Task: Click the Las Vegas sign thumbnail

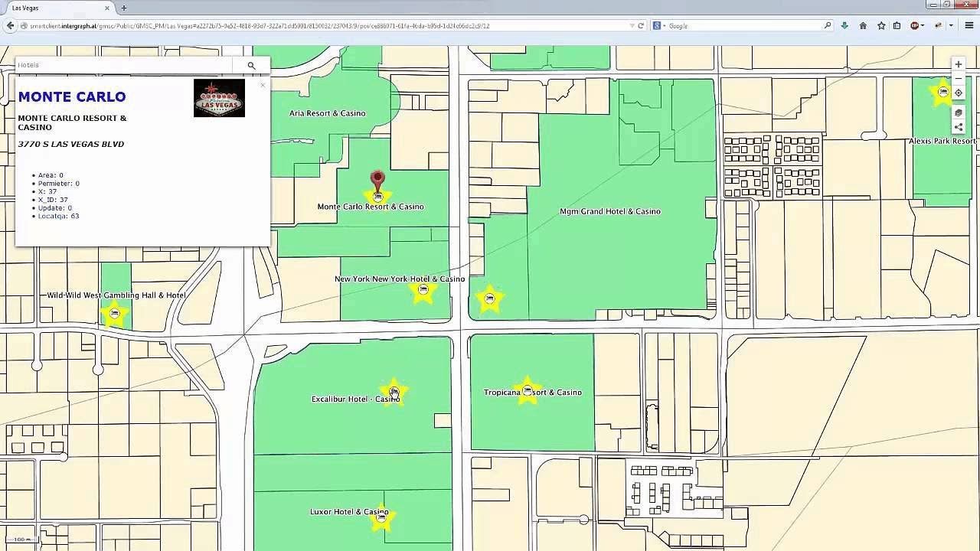Action: [219, 98]
